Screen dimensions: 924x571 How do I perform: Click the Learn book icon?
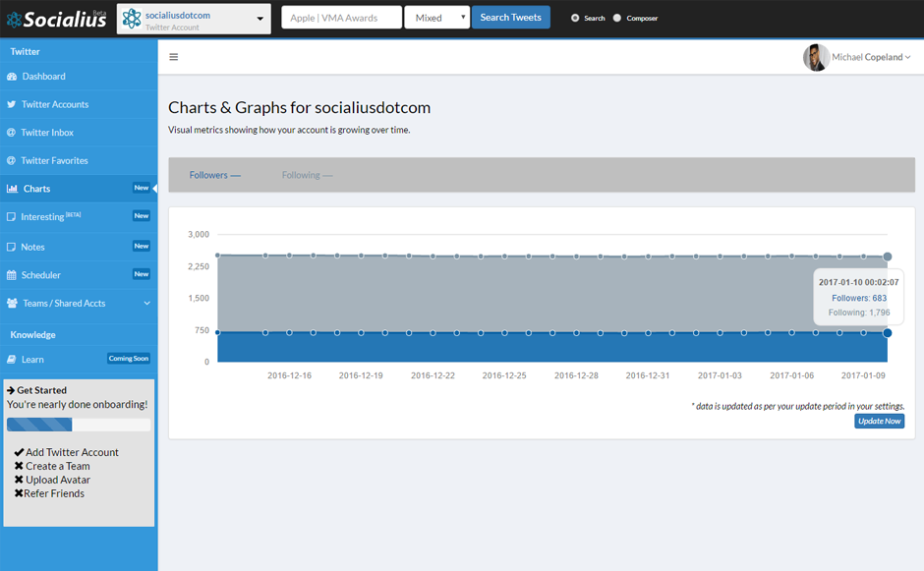click(x=11, y=360)
